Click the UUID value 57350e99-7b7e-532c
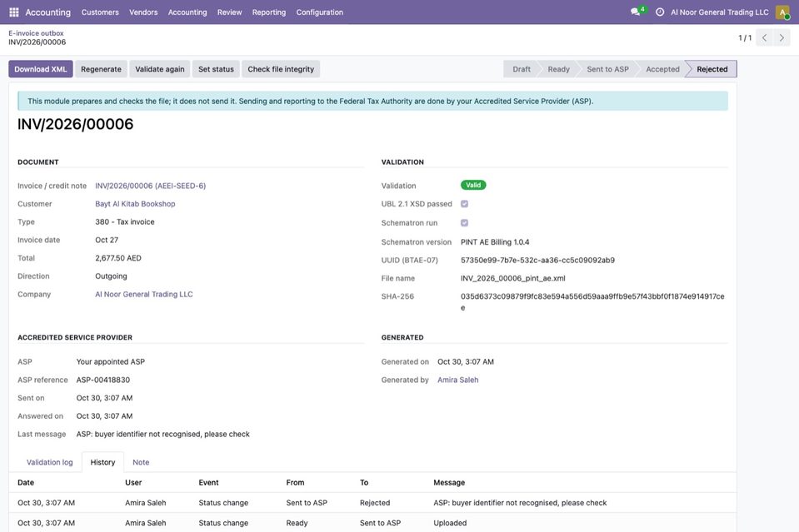This screenshot has width=799, height=532. (537, 260)
